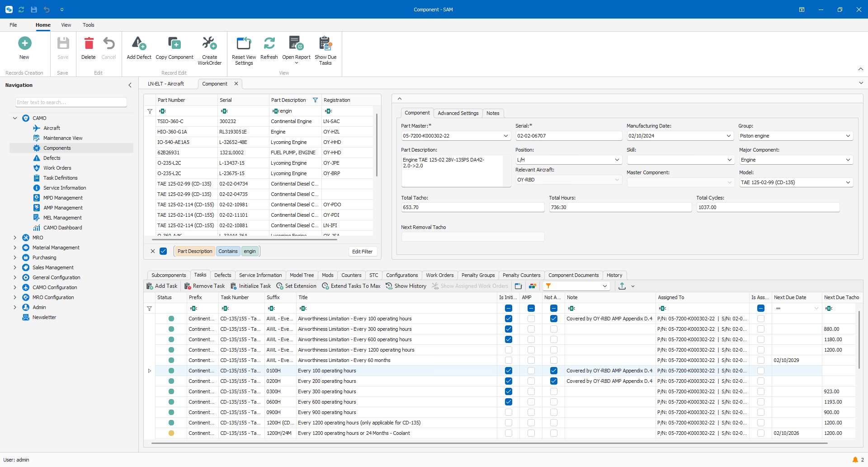The height and width of the screenshot is (467, 868).
Task: Click Set Extension toolbar button
Action: [296, 286]
